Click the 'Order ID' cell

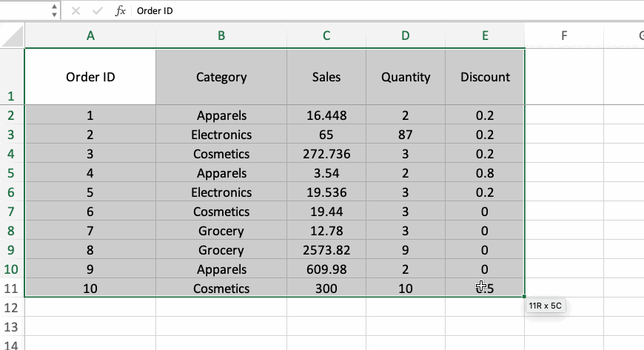[90, 77]
